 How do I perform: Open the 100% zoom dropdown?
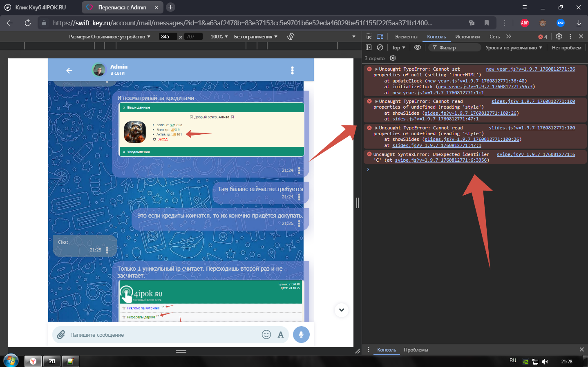click(219, 37)
